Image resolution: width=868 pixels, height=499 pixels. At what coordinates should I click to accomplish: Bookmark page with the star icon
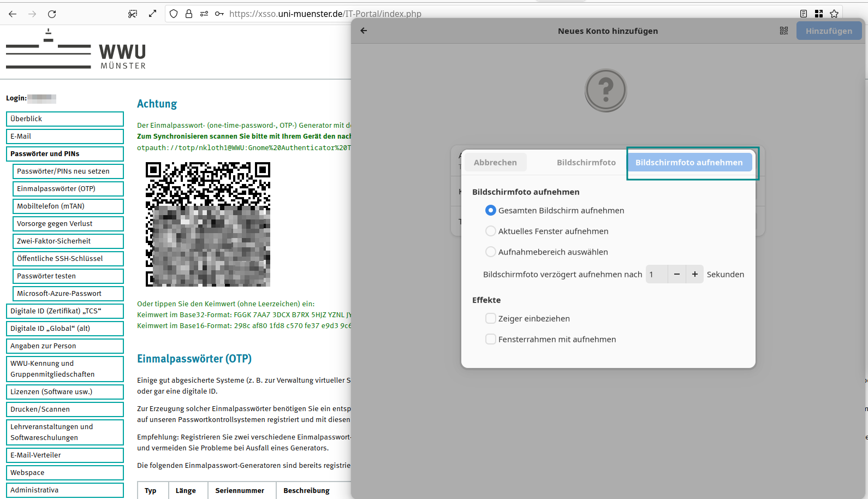(x=834, y=14)
